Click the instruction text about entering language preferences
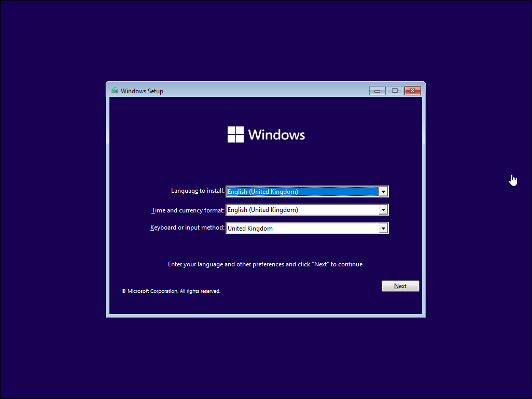The height and width of the screenshot is (399, 532). coord(266,264)
